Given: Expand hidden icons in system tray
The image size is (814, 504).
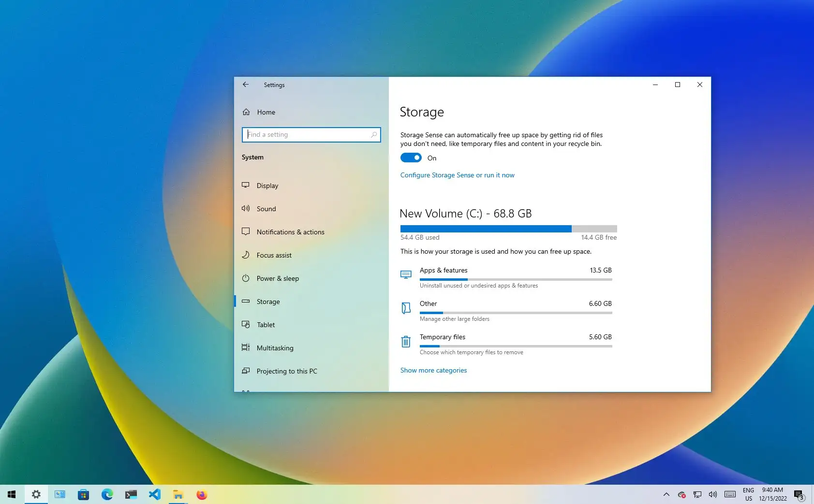Looking at the screenshot, I should (x=666, y=494).
